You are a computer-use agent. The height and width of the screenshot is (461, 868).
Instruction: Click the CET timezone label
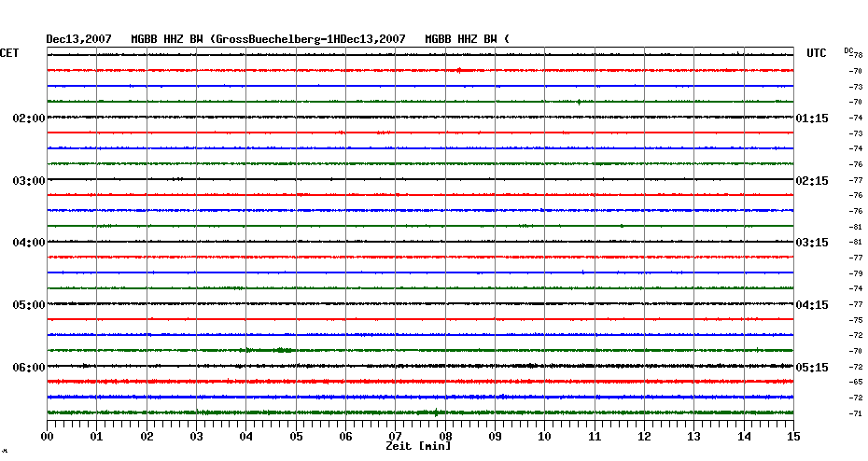click(9, 53)
